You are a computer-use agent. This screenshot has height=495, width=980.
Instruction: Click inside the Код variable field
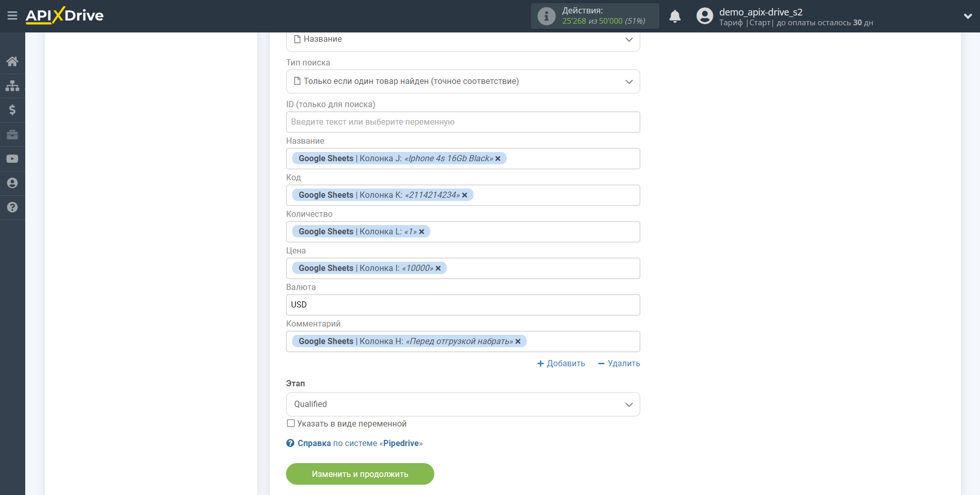pos(463,195)
